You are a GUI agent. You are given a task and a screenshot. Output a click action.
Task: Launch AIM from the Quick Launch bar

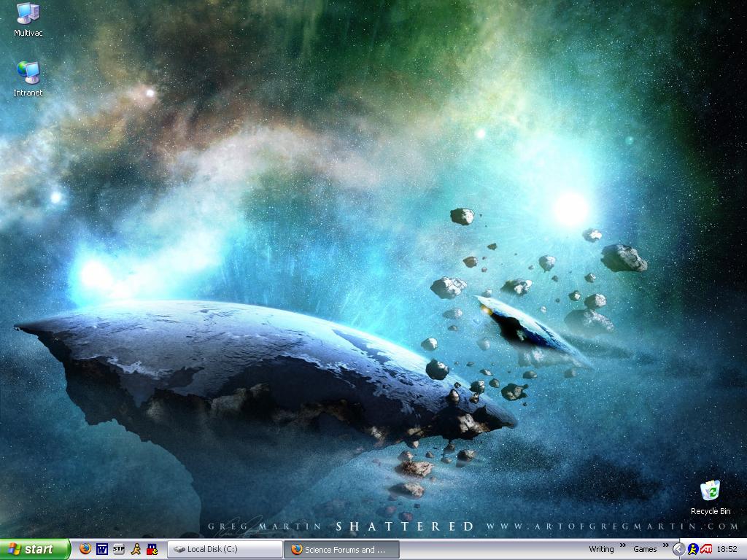[136, 549]
